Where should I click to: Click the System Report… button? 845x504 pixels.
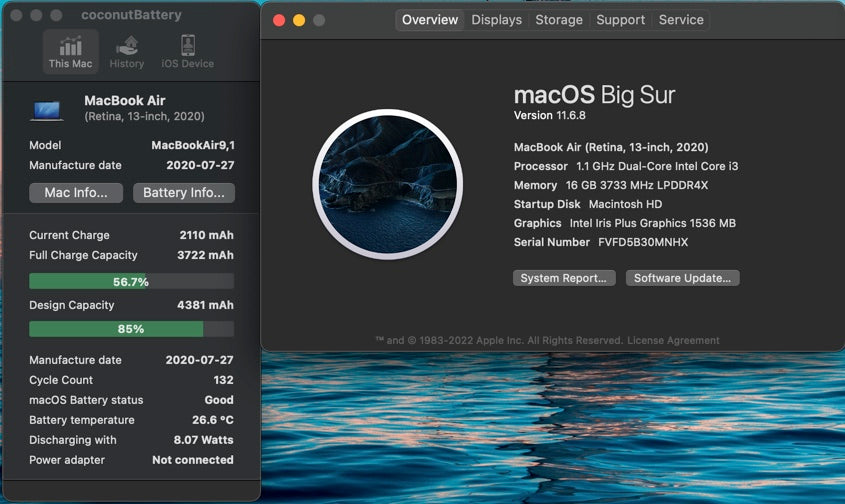click(564, 278)
